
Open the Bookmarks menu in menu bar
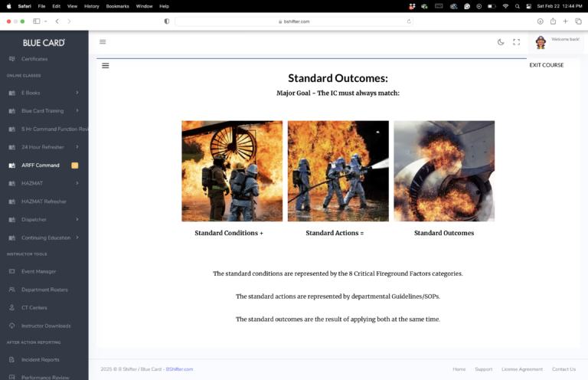[x=118, y=6]
